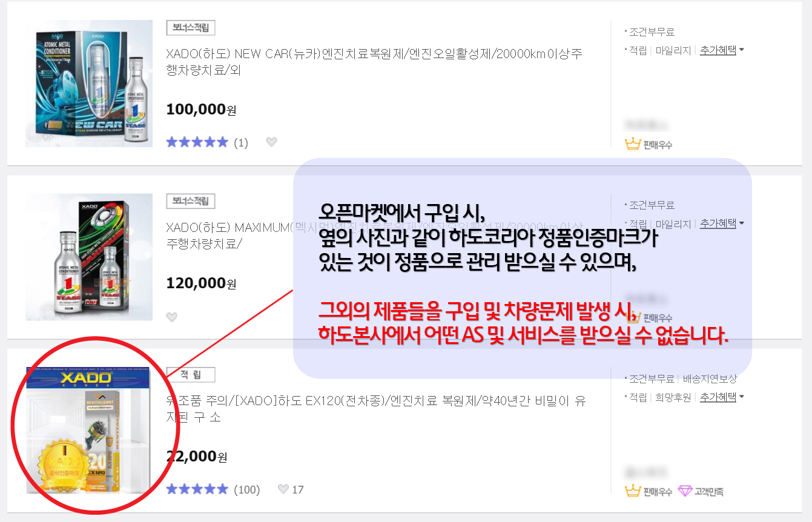Click the heart icon with 17 likes
Screen dimensions: 812x522
point(283,489)
